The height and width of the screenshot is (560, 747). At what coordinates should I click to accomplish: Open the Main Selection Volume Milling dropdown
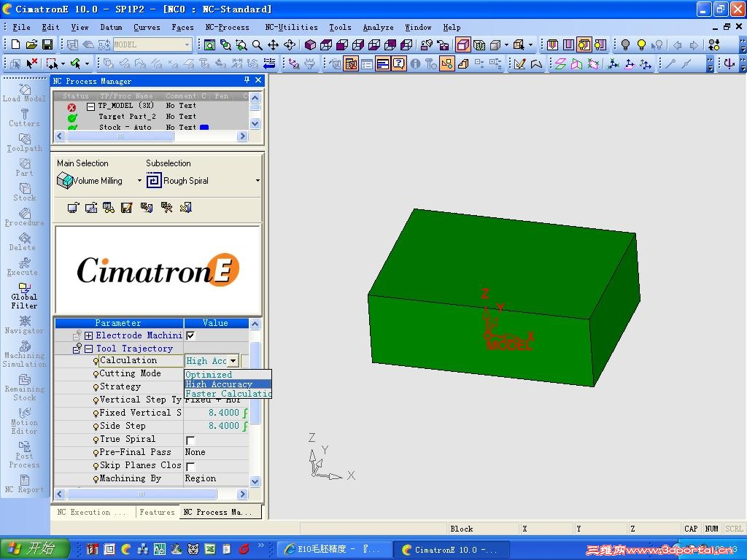tap(139, 181)
